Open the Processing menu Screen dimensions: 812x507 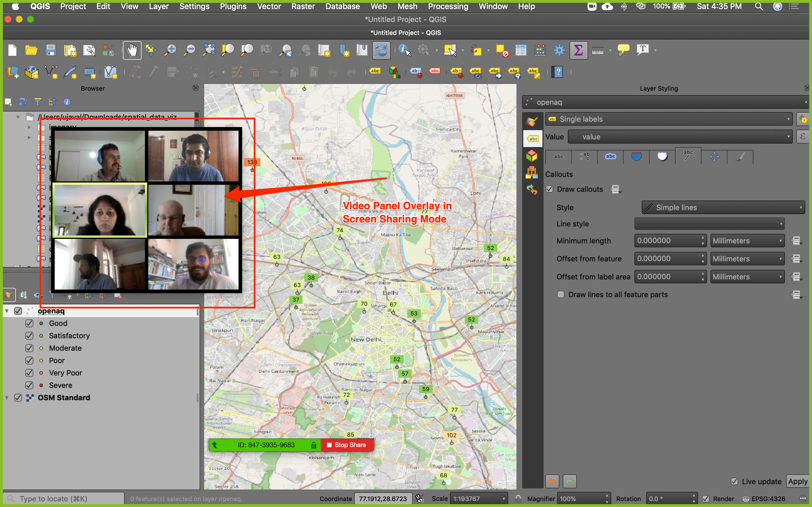(448, 6)
